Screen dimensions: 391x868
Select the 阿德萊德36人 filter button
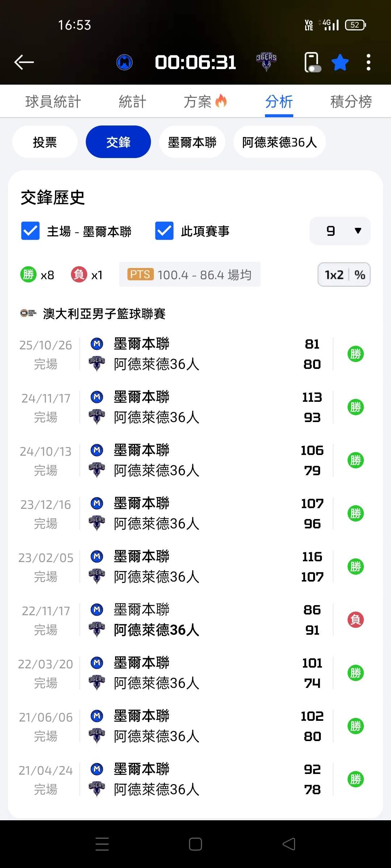(x=279, y=142)
